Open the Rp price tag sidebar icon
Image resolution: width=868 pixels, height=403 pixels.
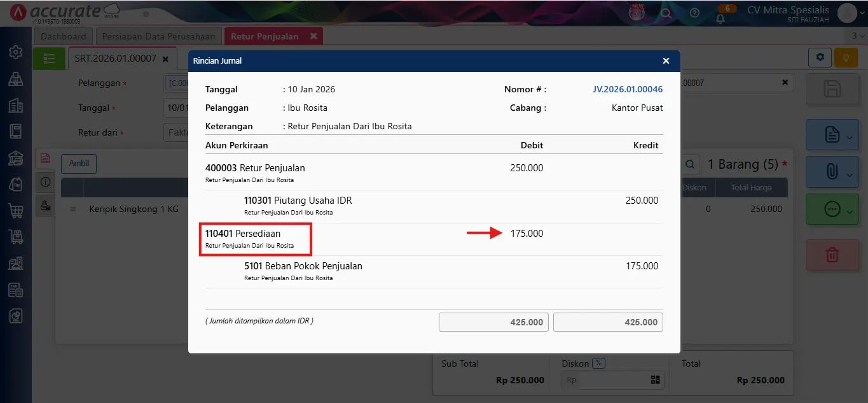click(x=16, y=184)
